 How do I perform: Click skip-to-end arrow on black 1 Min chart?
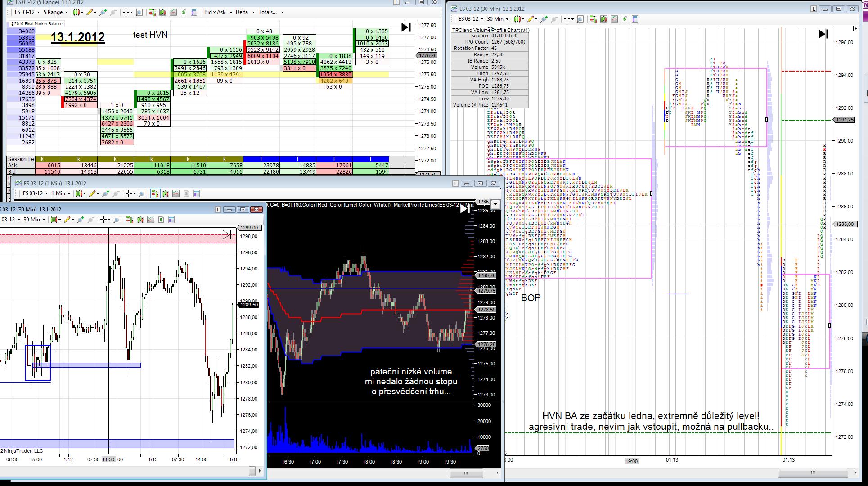465,209
